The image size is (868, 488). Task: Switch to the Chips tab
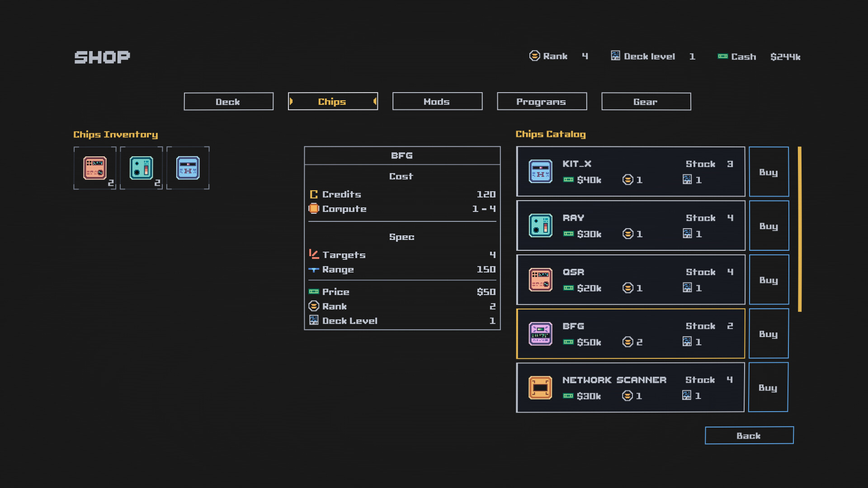point(333,102)
